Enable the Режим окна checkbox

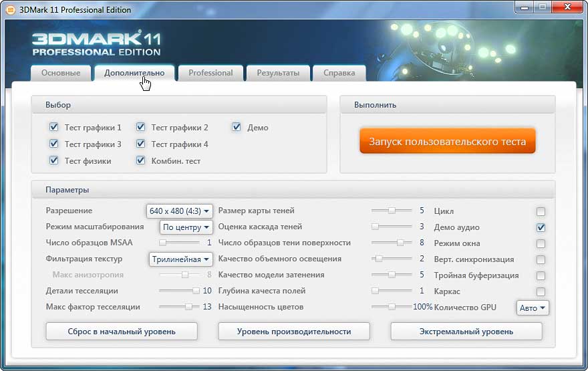point(541,243)
